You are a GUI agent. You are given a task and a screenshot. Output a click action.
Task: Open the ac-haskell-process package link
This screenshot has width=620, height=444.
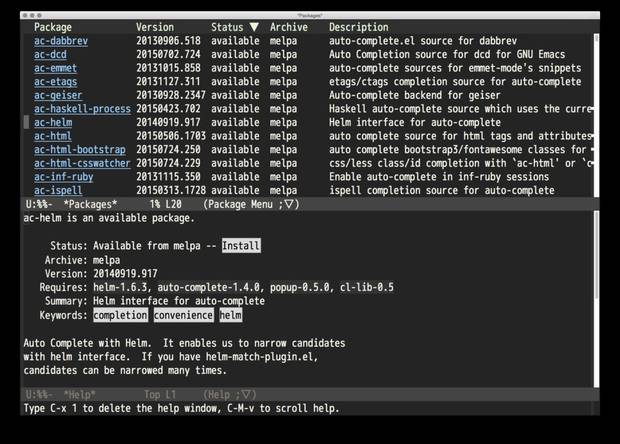pos(82,109)
